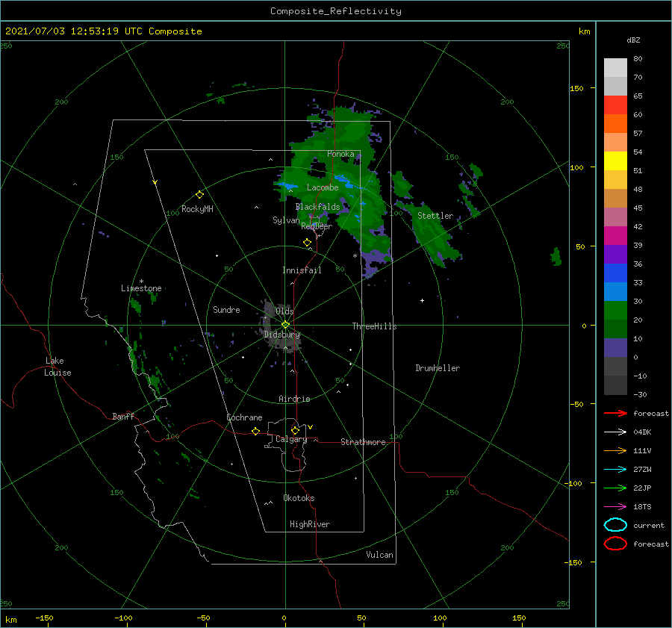Click the dBZ legend heading
The image size is (672, 628).
pos(633,40)
